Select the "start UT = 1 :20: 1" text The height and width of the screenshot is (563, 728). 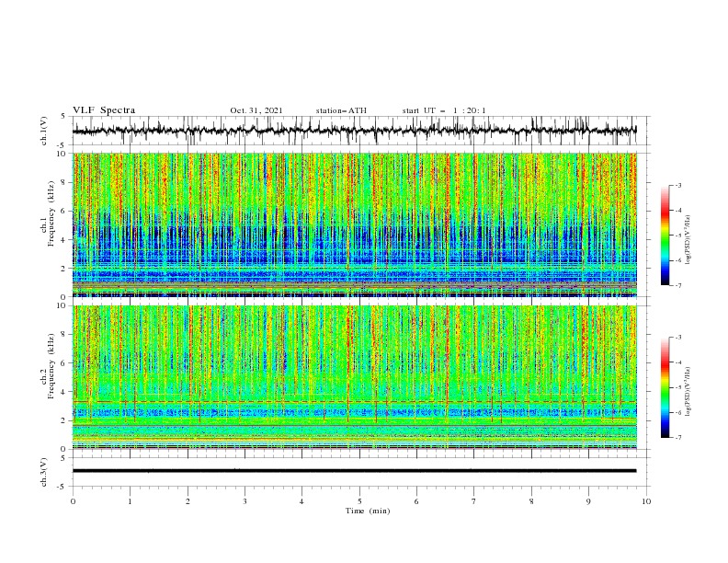click(x=444, y=110)
